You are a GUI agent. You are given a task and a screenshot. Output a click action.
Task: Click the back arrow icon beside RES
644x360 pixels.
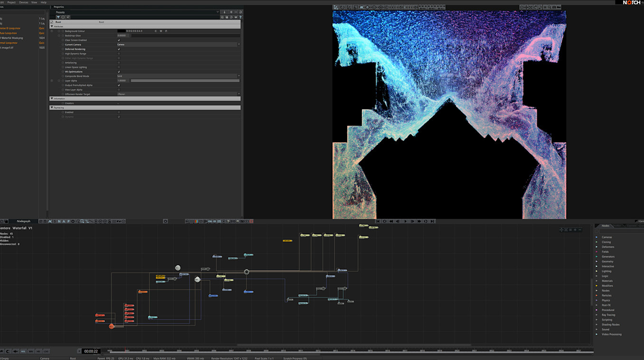click(x=15, y=351)
